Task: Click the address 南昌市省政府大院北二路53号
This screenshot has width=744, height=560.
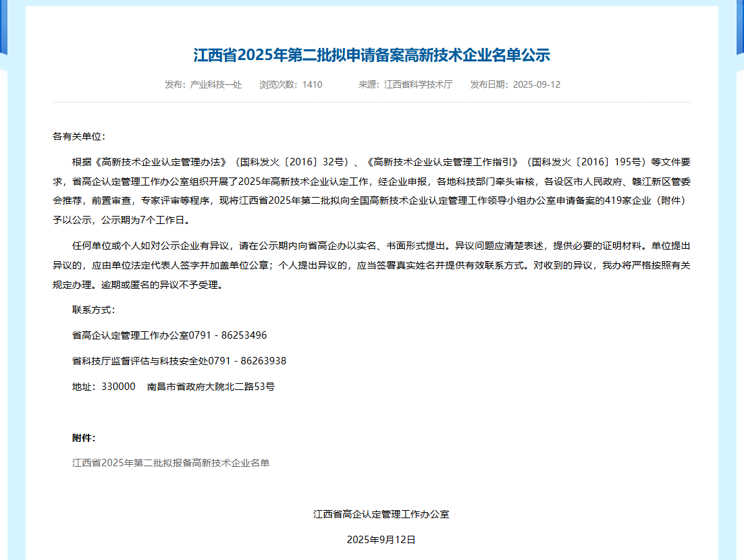Action: point(211,387)
